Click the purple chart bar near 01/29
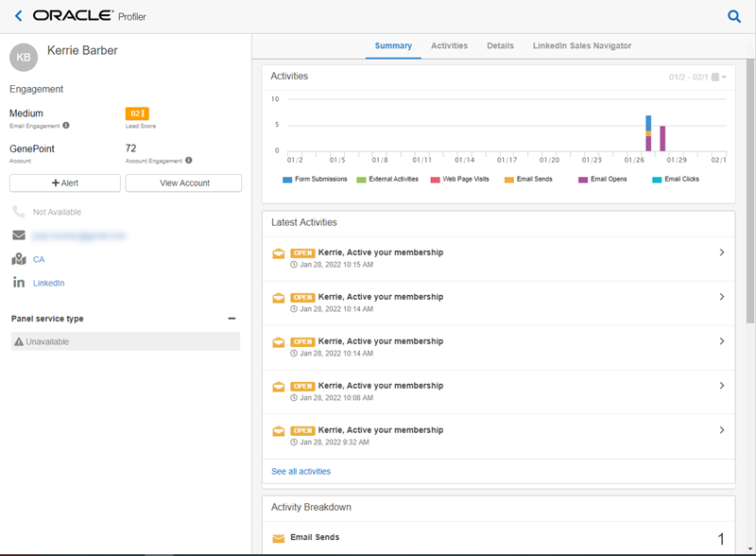 click(662, 138)
